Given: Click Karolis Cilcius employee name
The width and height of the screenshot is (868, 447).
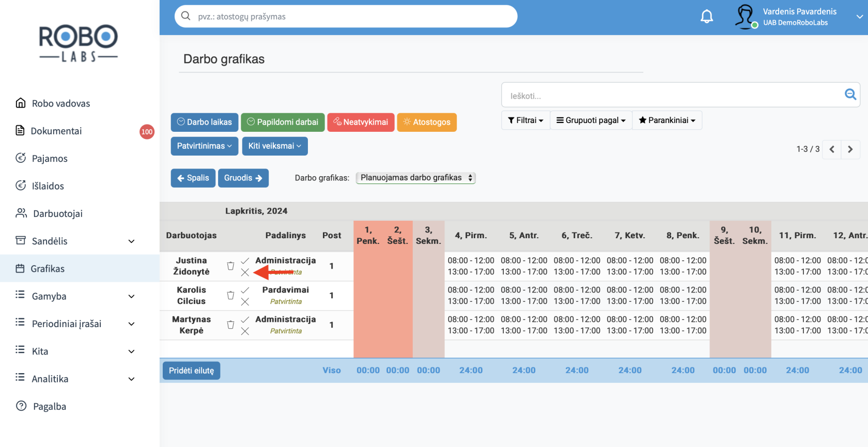Looking at the screenshot, I should point(191,296).
